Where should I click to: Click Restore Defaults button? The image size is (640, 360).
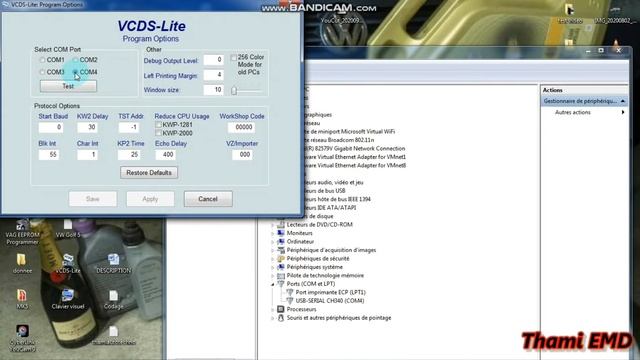149,173
